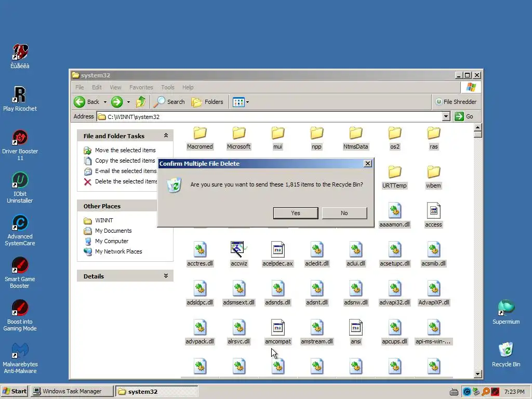Select the amcompat file icon
This screenshot has height=399, width=532.
pyautogui.click(x=278, y=328)
